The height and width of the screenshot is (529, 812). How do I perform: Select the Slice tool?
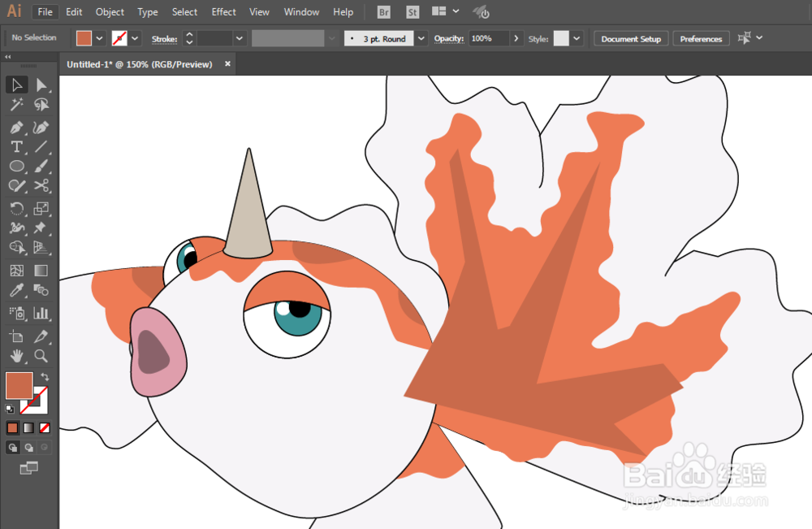pos(41,336)
